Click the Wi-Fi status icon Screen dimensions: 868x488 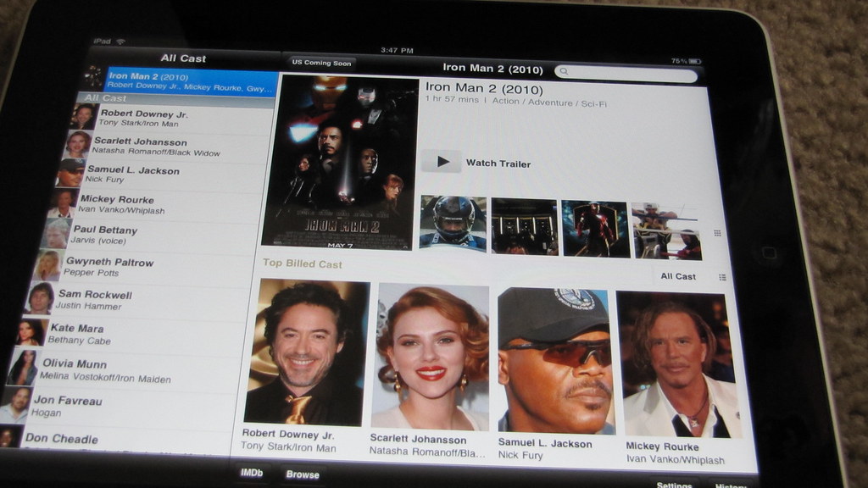point(120,42)
